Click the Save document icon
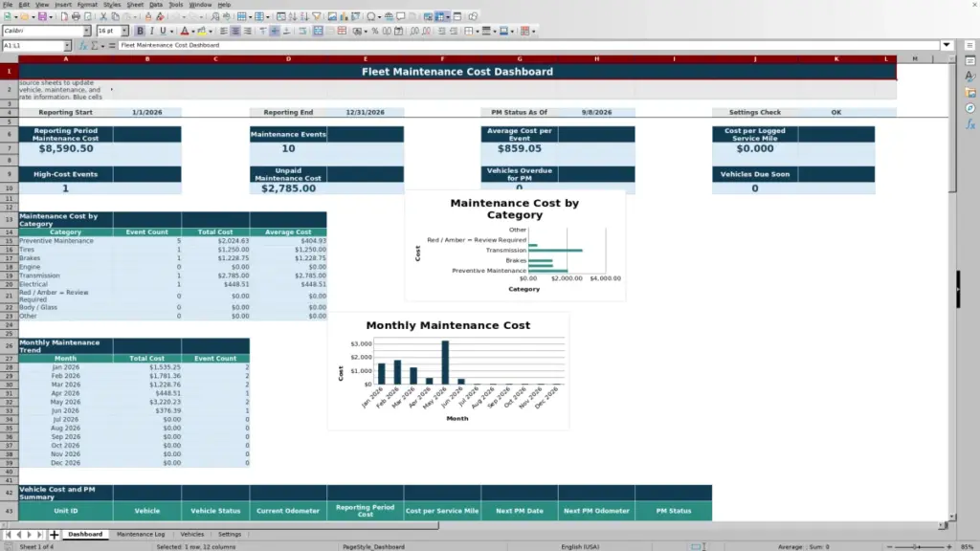The width and height of the screenshot is (980, 551). (x=42, y=16)
